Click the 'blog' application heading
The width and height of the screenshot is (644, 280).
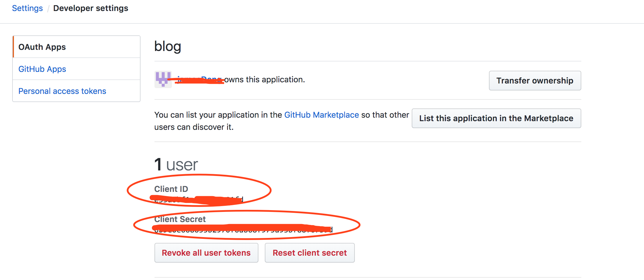[168, 46]
